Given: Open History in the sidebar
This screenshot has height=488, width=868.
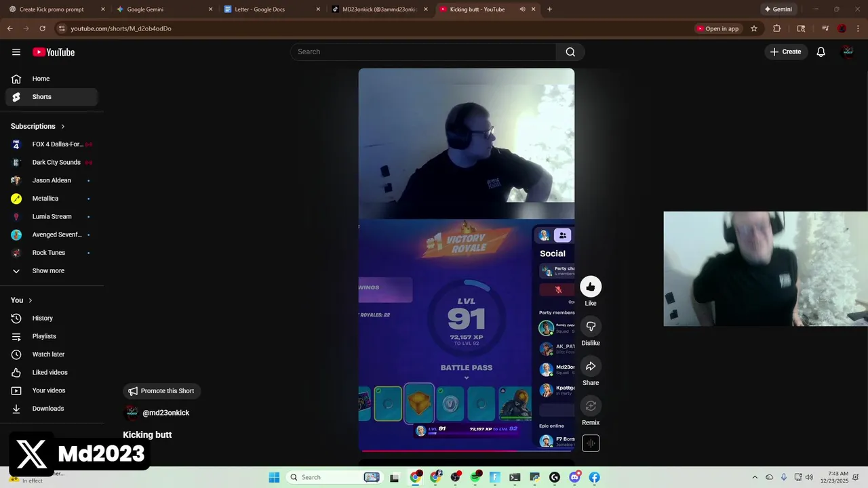Looking at the screenshot, I should pyautogui.click(x=51, y=318).
